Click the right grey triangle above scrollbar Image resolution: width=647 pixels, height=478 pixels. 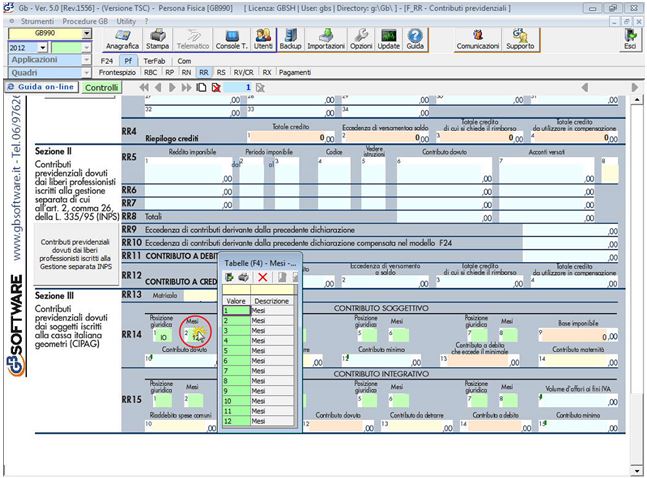click(x=635, y=88)
